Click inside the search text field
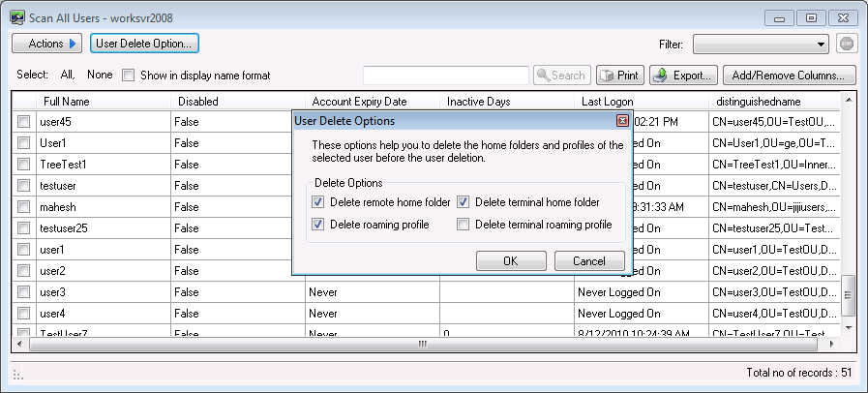Viewport: 868px width, 393px height. (x=445, y=75)
